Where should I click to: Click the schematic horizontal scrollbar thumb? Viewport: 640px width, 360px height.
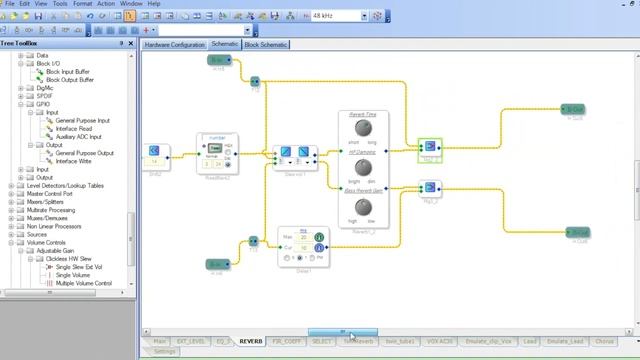click(343, 332)
